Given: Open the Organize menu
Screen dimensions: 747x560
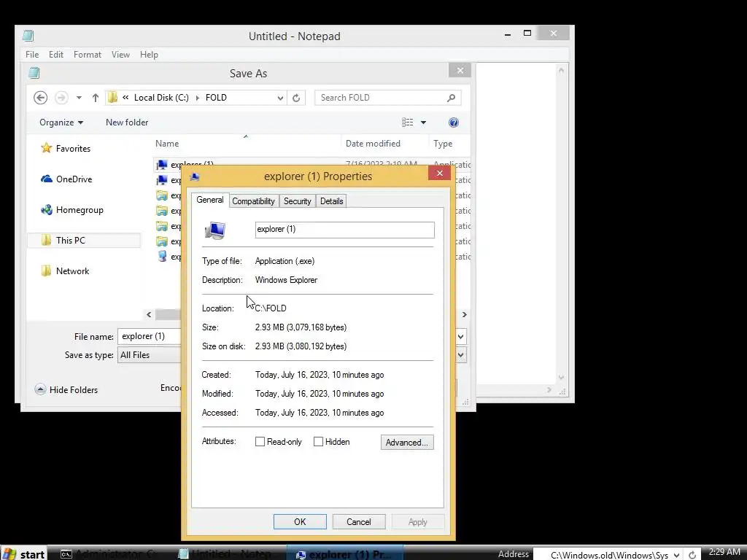Looking at the screenshot, I should pos(61,122).
